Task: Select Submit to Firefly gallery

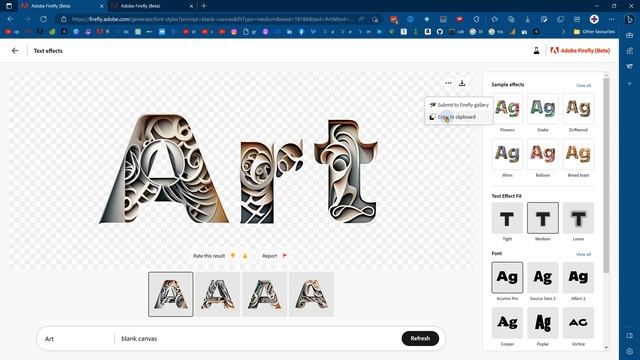Action: [459, 105]
